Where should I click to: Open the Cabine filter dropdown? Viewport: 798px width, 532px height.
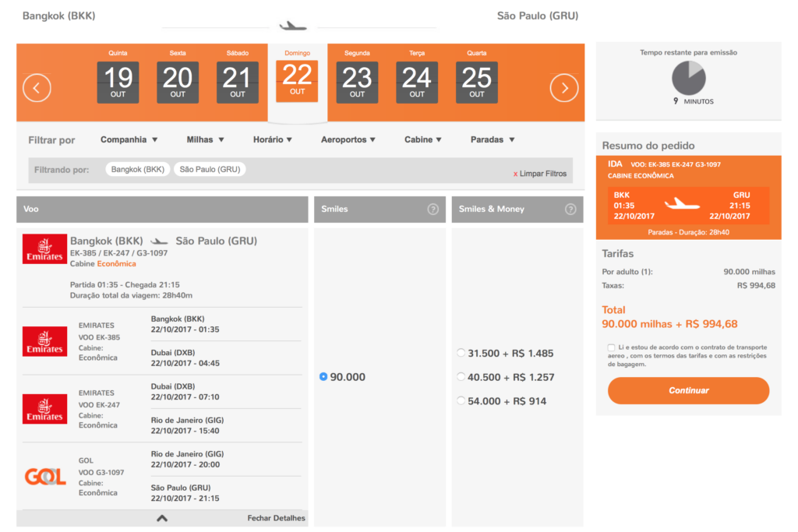[x=423, y=139]
